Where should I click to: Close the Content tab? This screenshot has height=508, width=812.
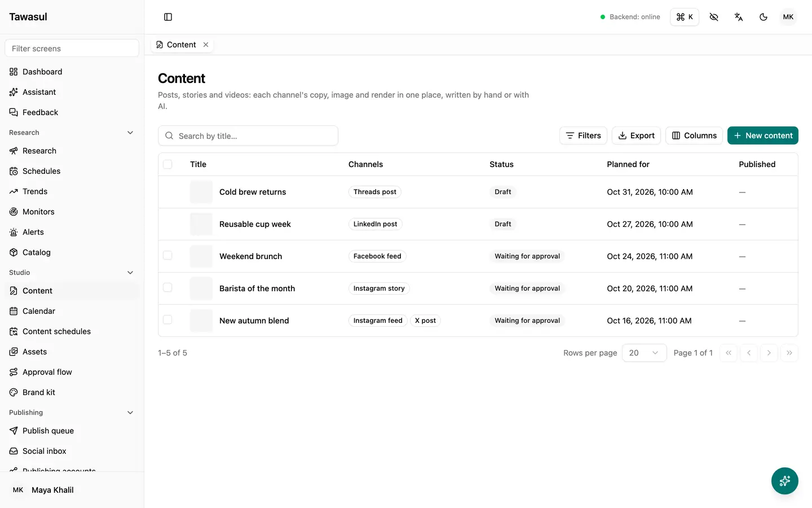(x=206, y=45)
